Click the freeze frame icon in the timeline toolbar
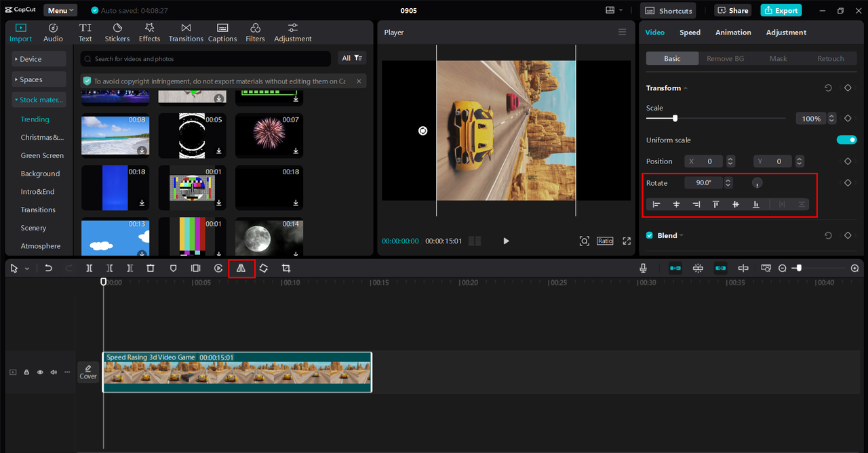 coord(195,269)
